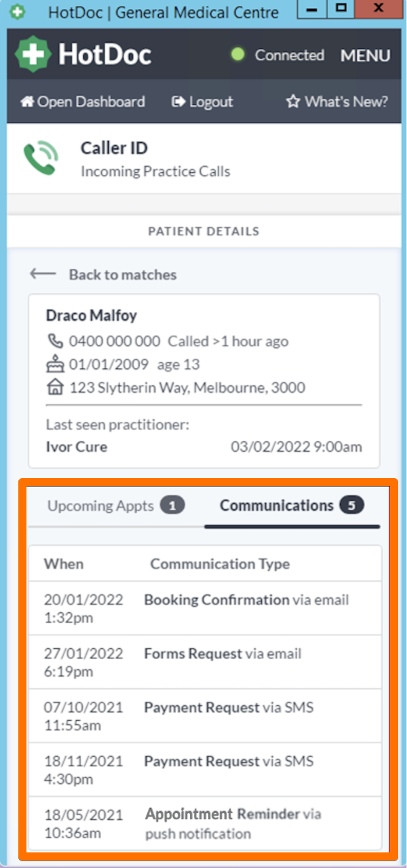The width and height of the screenshot is (407, 868).
Task: Switch to Upcoming Appts tab
Action: (x=116, y=506)
